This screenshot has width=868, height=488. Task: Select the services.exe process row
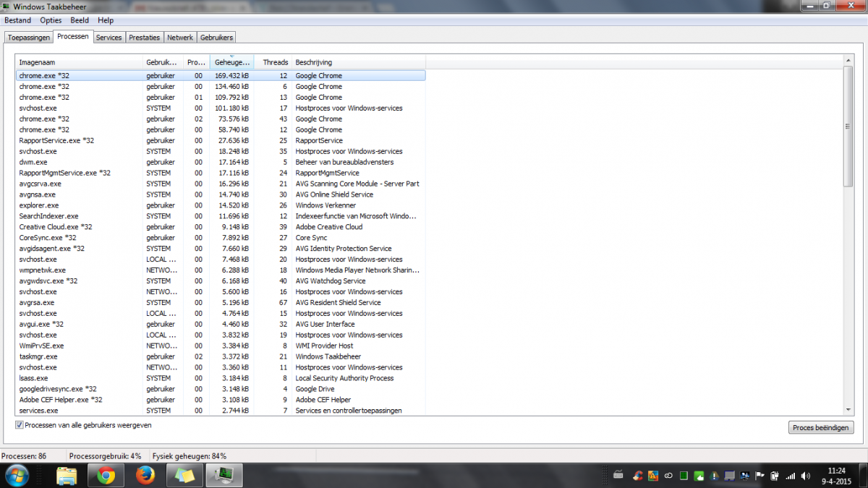coord(221,411)
